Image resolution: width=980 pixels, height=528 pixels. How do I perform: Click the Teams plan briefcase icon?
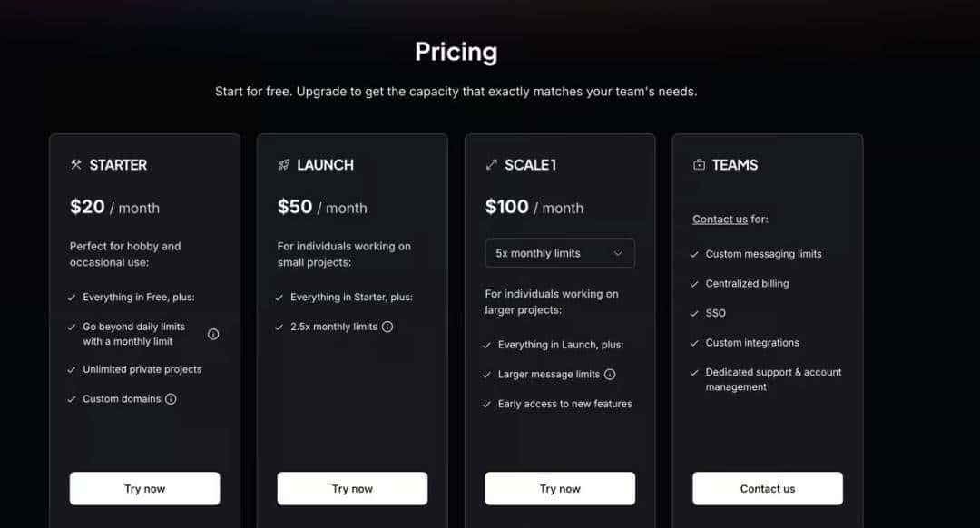(x=700, y=165)
